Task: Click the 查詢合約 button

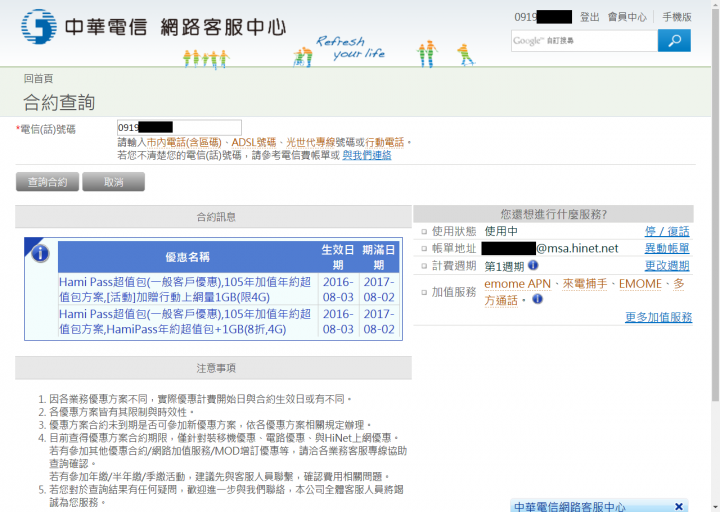Action: coord(47,182)
